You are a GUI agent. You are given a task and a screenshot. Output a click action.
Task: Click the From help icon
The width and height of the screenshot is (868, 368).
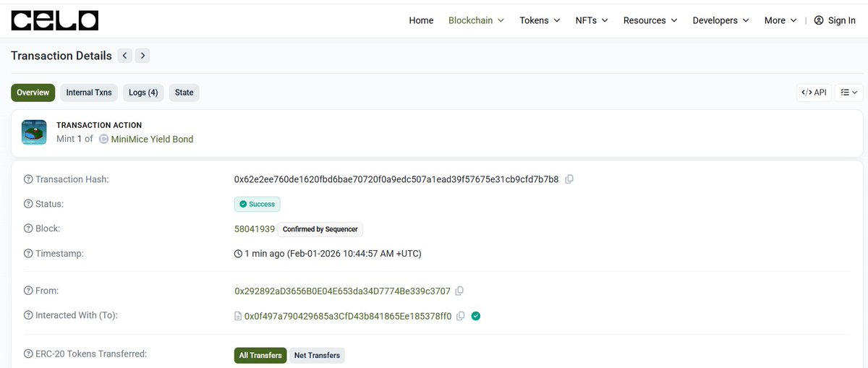point(28,291)
